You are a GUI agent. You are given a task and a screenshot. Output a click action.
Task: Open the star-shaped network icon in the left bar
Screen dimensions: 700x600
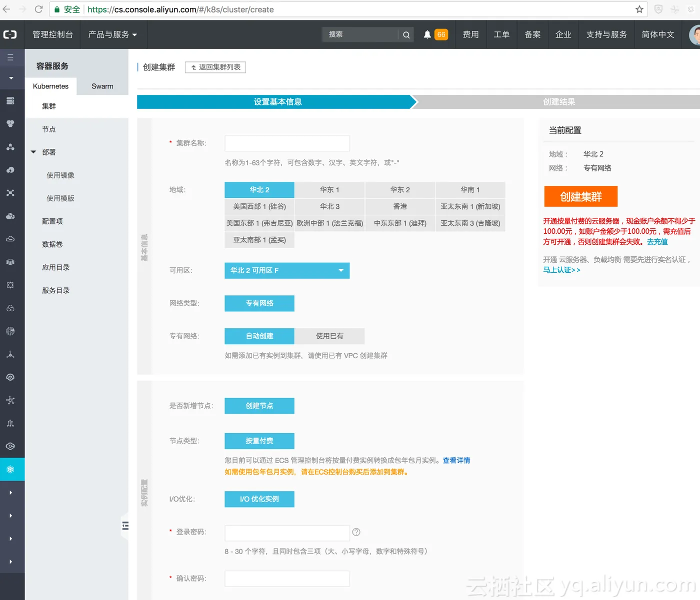[x=10, y=400]
